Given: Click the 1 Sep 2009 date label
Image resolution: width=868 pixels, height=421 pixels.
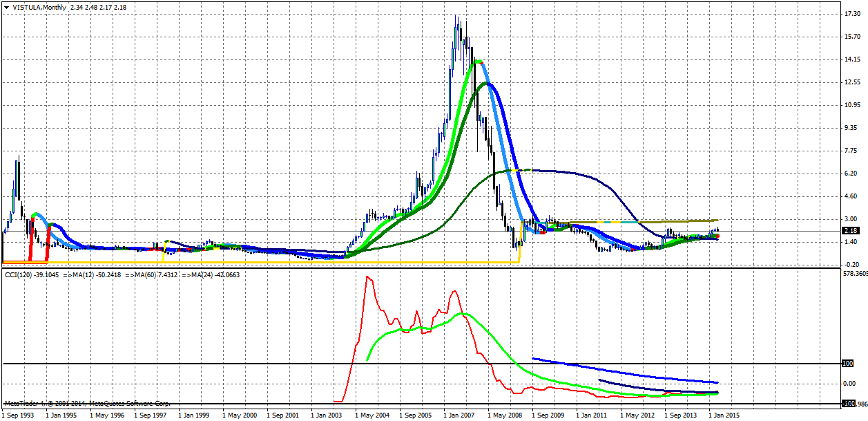Looking at the screenshot, I should (x=549, y=415).
